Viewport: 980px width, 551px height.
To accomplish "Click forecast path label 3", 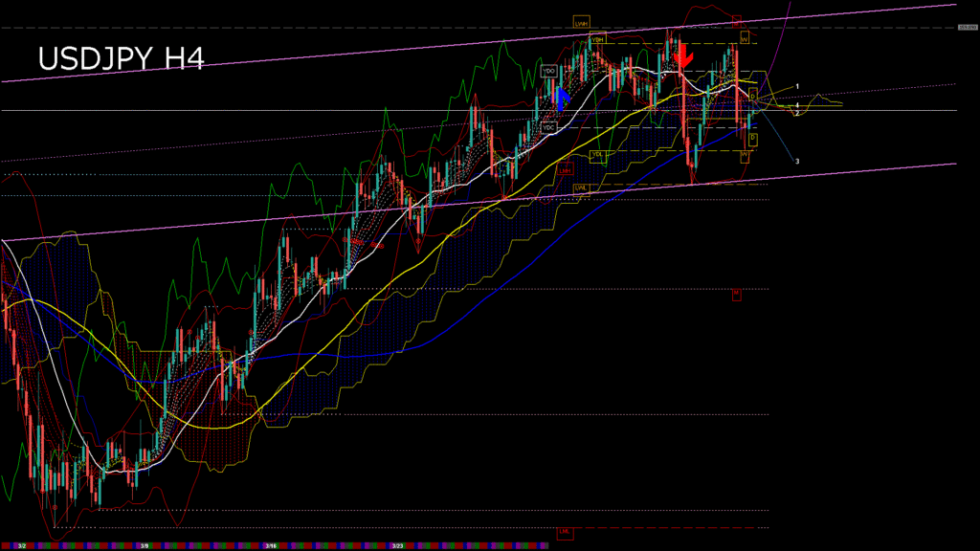I will 797,161.
